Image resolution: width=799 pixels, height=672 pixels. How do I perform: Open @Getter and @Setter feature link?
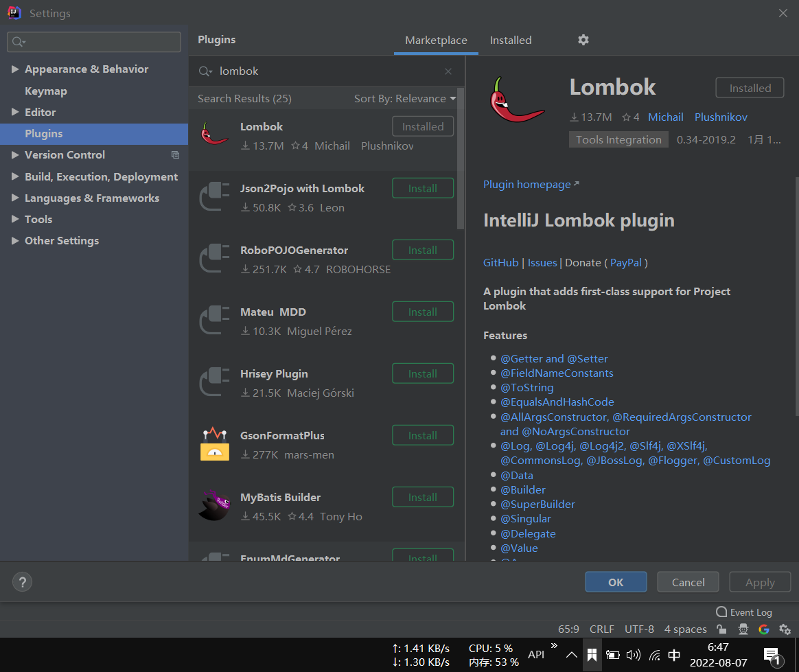554,359
